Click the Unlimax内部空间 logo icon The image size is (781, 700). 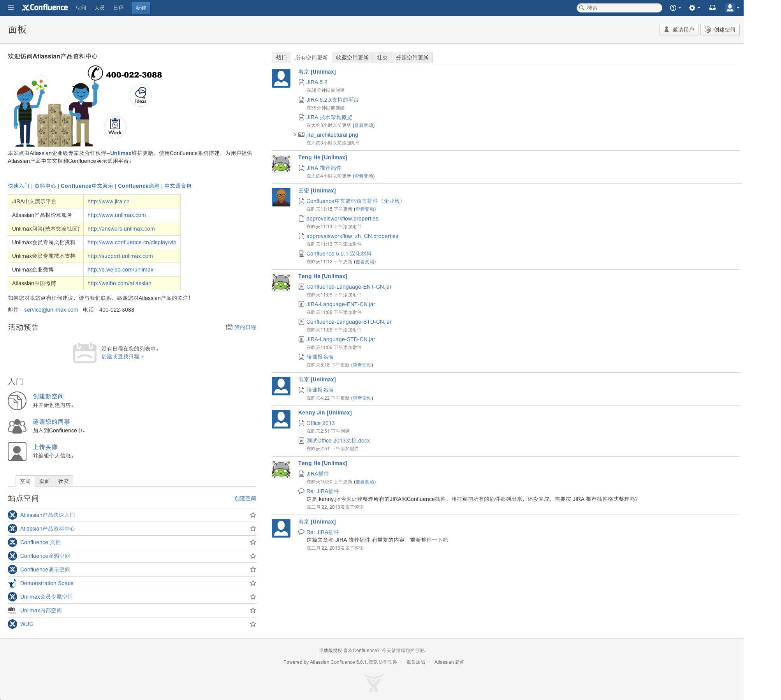pyautogui.click(x=12, y=610)
